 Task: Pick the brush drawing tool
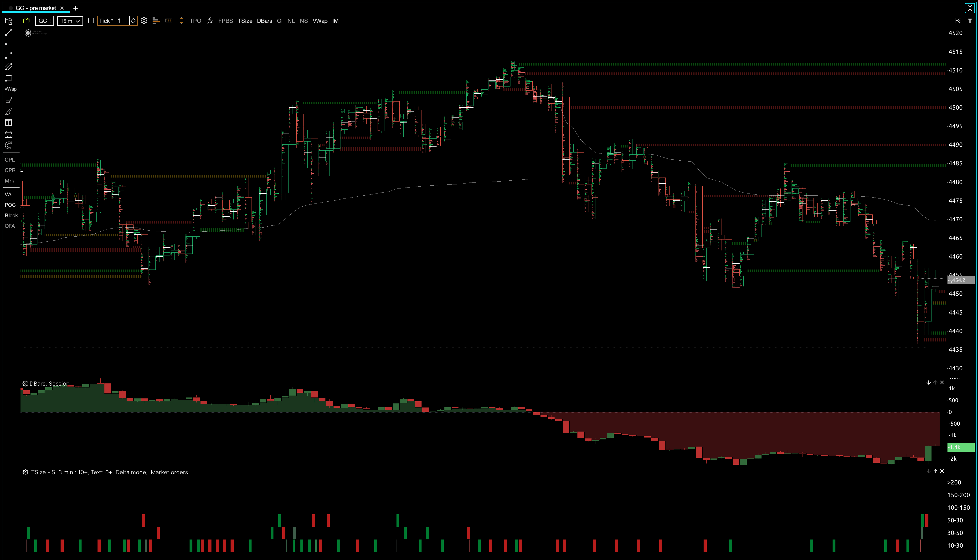[9, 112]
